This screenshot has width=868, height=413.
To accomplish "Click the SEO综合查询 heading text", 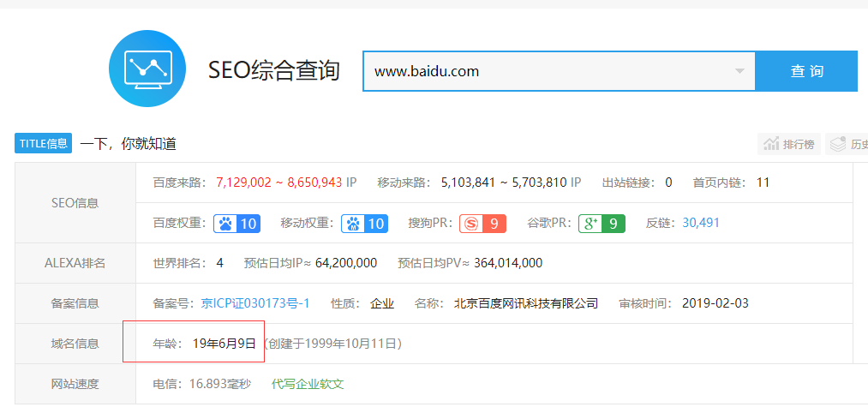I will (x=274, y=70).
